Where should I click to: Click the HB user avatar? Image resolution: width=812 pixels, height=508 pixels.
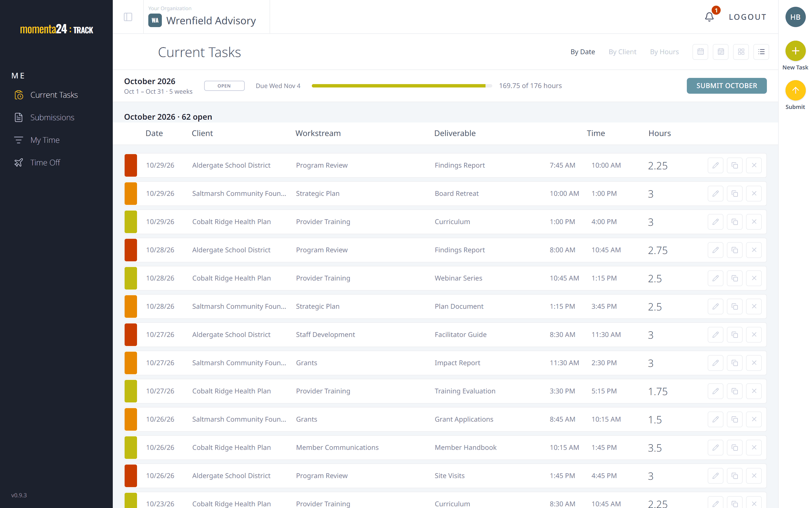[795, 17]
